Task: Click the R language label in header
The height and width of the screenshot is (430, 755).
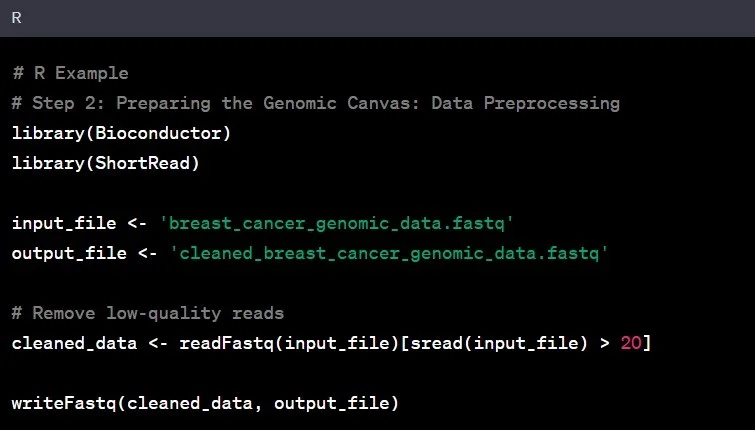Action: (17, 18)
